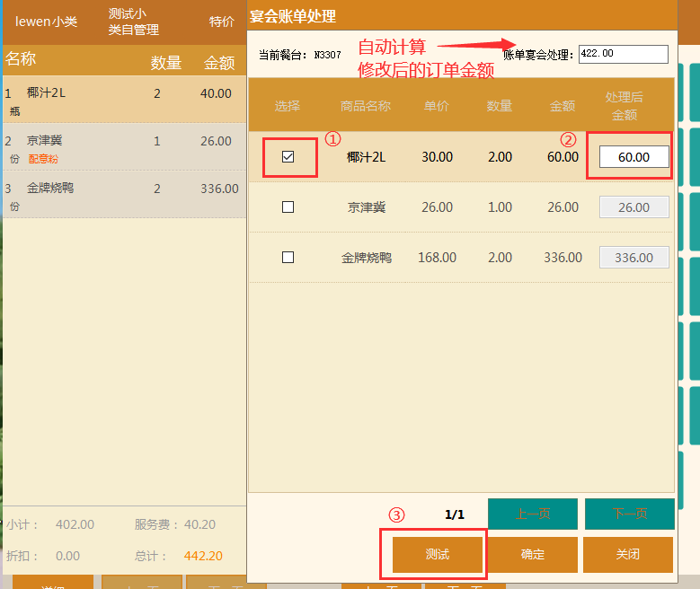Click the 账单宴会处理 amount field
This screenshot has width=700, height=589.
pyautogui.click(x=623, y=54)
